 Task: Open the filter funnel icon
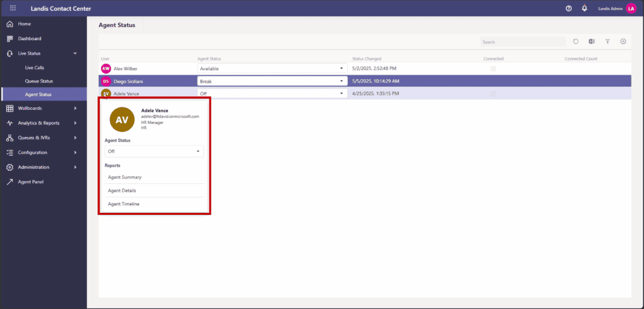608,41
